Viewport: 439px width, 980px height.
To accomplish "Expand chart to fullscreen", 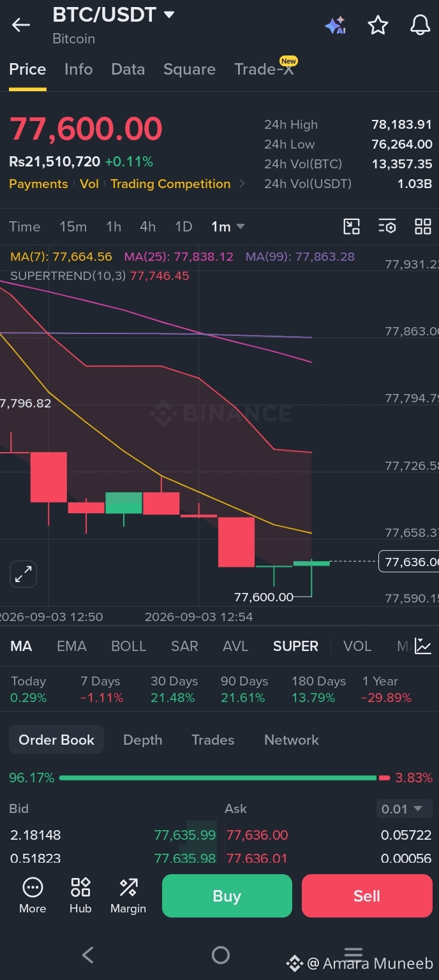I will pyautogui.click(x=24, y=574).
